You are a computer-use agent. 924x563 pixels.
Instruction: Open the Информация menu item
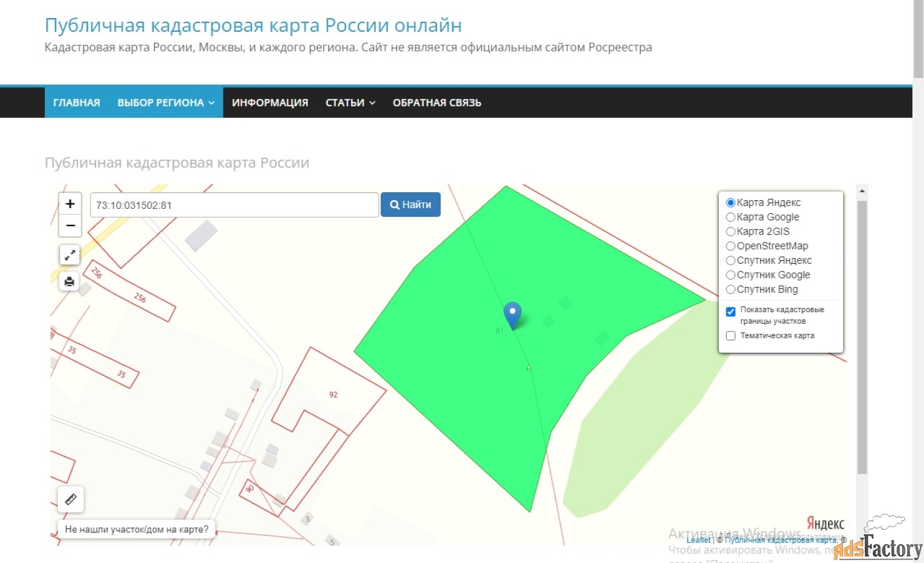click(x=269, y=103)
